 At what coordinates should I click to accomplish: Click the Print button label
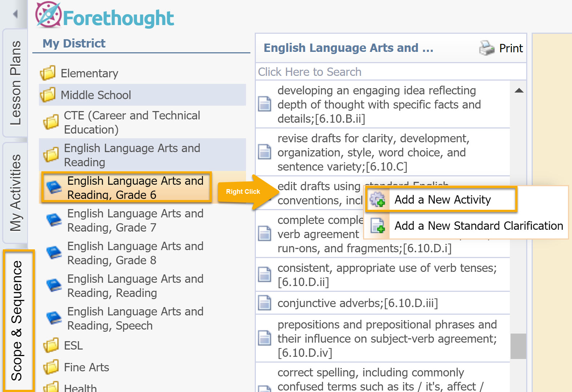pyautogui.click(x=511, y=48)
